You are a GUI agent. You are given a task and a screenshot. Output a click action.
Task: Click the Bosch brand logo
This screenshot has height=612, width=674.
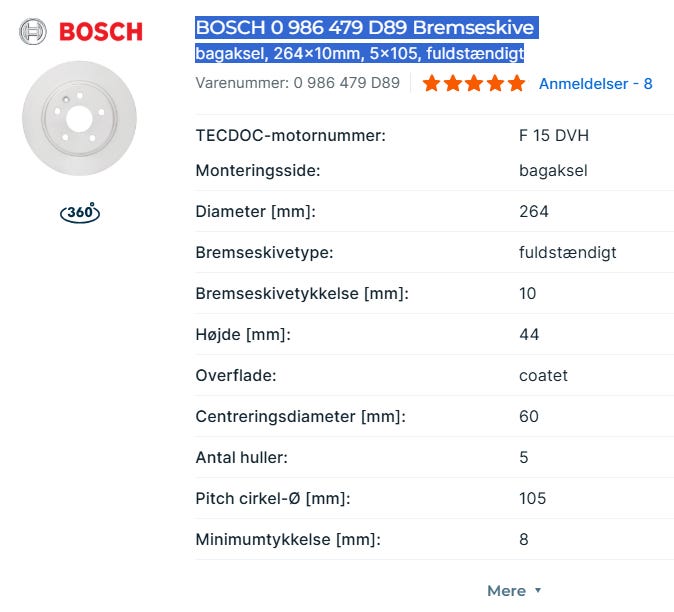click(81, 31)
